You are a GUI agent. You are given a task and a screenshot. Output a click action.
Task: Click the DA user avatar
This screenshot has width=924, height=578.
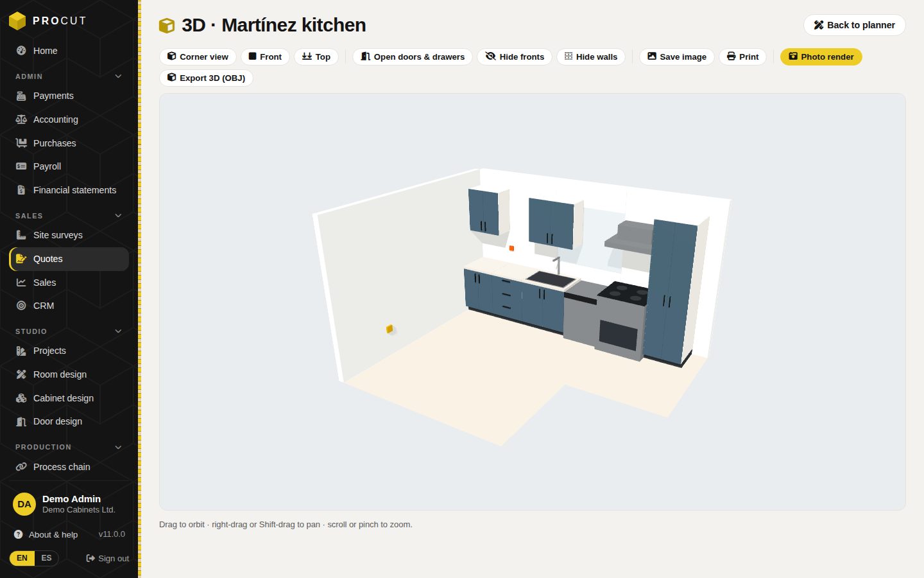coord(24,504)
